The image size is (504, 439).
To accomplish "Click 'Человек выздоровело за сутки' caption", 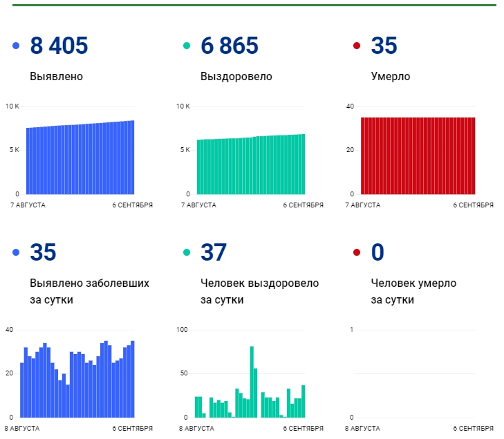I will point(260,291).
